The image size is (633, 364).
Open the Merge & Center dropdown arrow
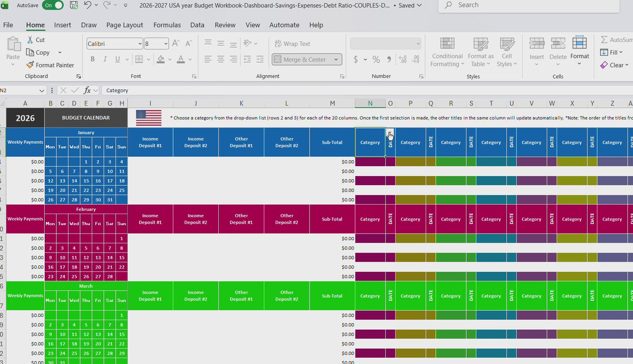click(x=336, y=60)
